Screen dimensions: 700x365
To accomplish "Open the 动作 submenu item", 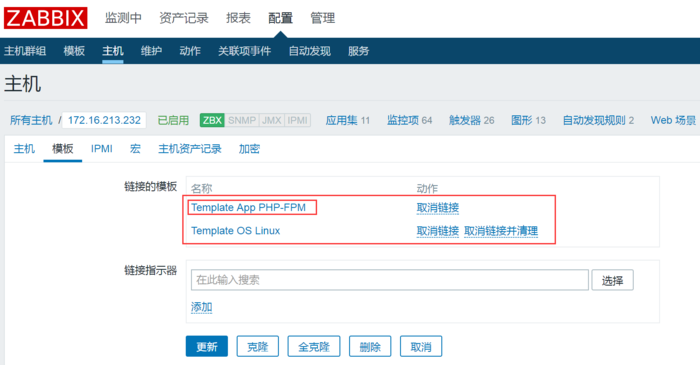I will point(190,51).
